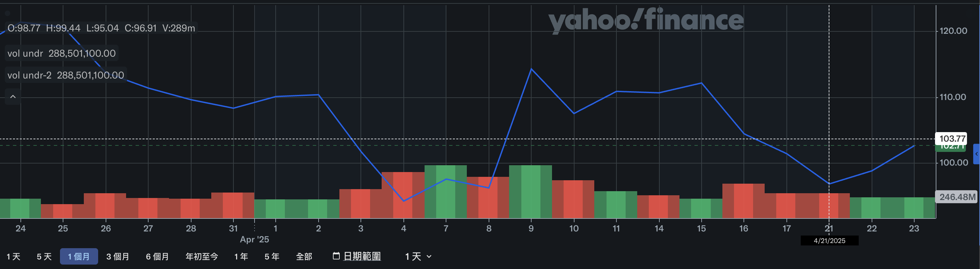Click the calendar icon beside 日期範圍
Image resolution: width=980 pixels, height=269 pixels.
[336, 256]
